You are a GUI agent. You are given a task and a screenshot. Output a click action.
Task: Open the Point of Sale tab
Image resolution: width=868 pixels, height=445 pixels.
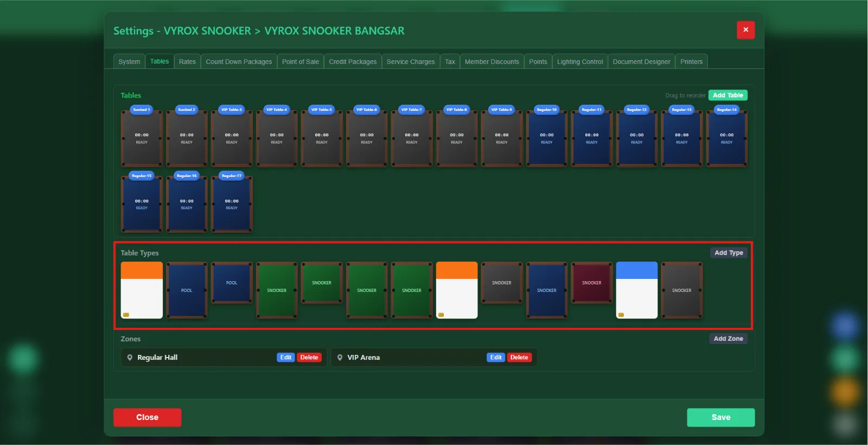coord(301,61)
